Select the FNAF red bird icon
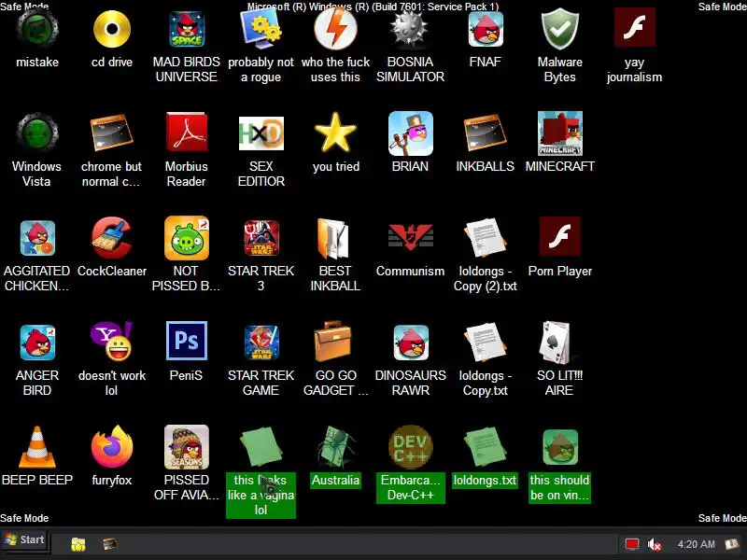Screen dimensions: 747x560 486,30
